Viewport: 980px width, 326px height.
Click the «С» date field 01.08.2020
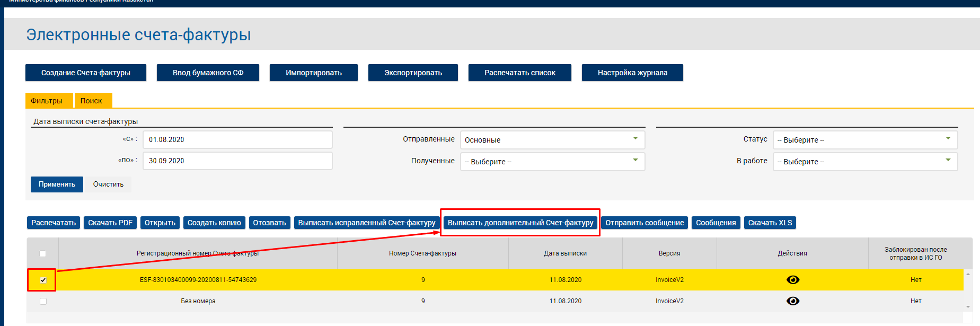(237, 139)
